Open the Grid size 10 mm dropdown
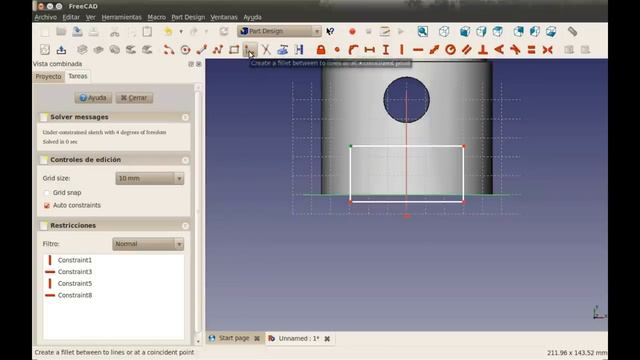640x360 pixels. (149, 178)
